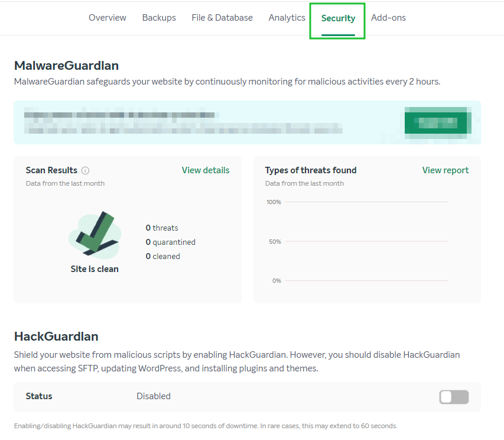
Task: Click the 100% chart axis label
Action: [274, 202]
